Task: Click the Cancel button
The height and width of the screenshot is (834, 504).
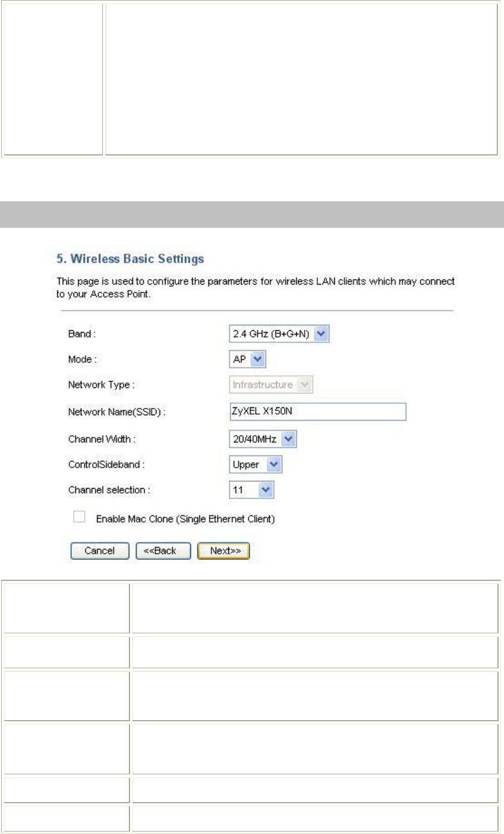Action: point(100,551)
